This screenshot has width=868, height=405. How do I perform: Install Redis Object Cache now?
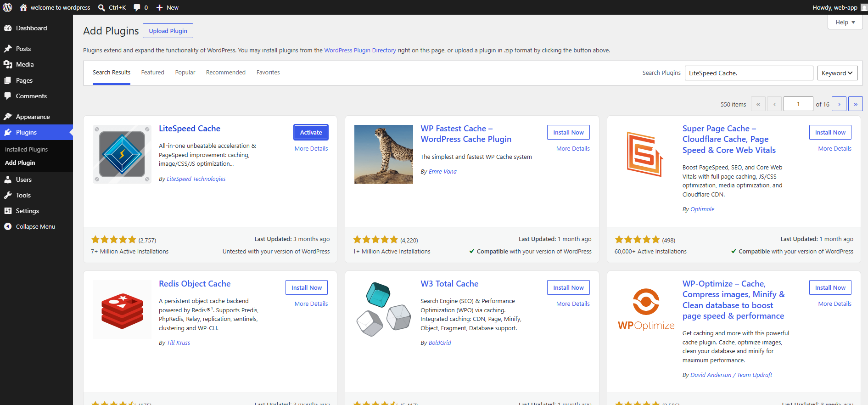click(x=307, y=287)
